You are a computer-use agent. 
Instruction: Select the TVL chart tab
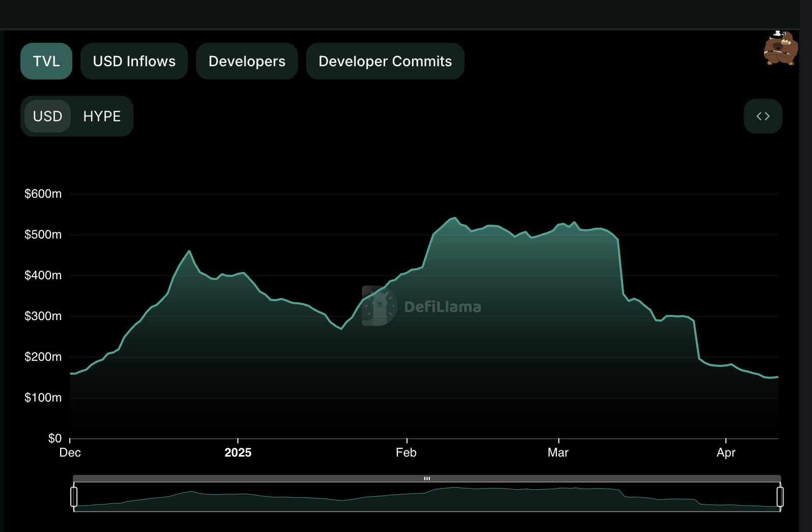(x=46, y=61)
